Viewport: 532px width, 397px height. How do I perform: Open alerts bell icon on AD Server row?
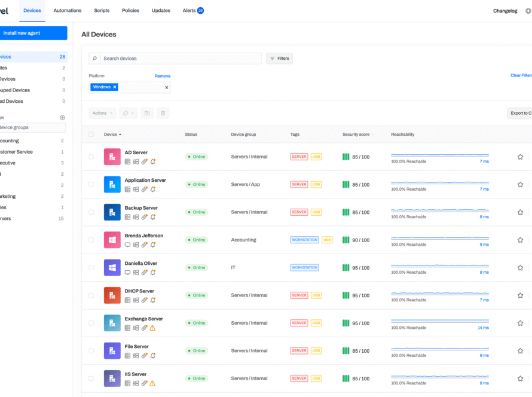152,161
